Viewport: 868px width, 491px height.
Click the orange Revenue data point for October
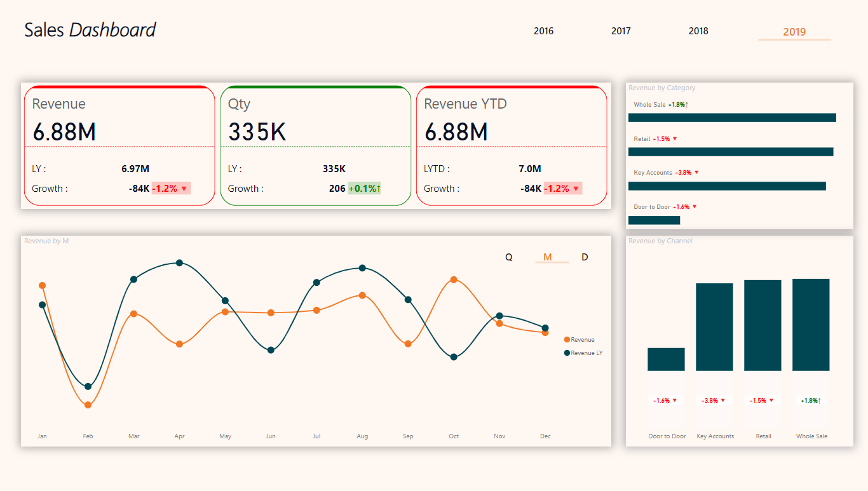pos(454,279)
